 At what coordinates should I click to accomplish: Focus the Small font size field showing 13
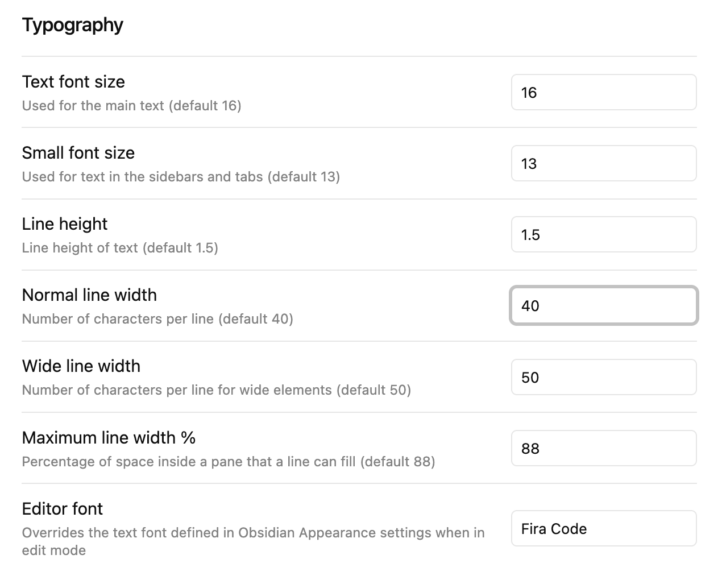603,163
